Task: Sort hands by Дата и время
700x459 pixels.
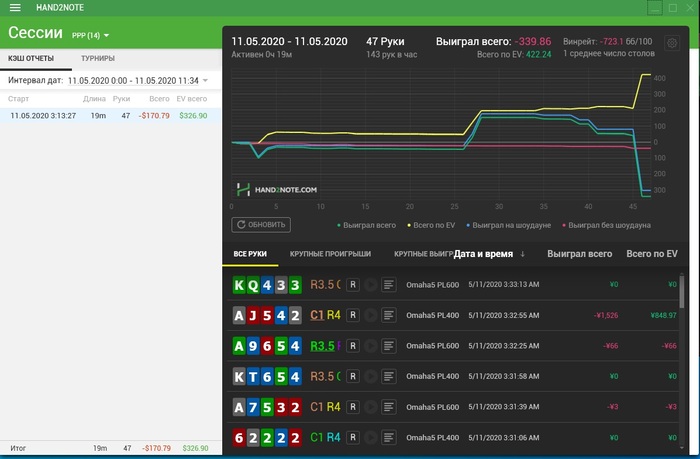Action: point(489,254)
